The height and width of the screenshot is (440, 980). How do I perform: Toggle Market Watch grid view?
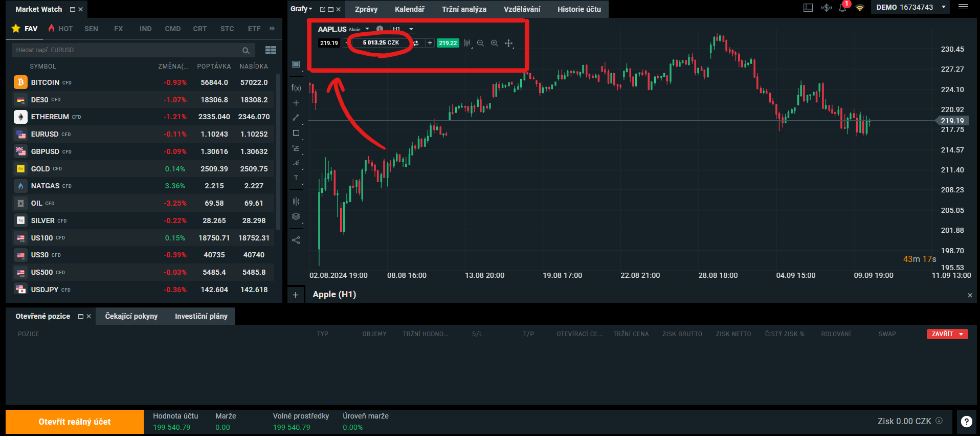tap(271, 50)
